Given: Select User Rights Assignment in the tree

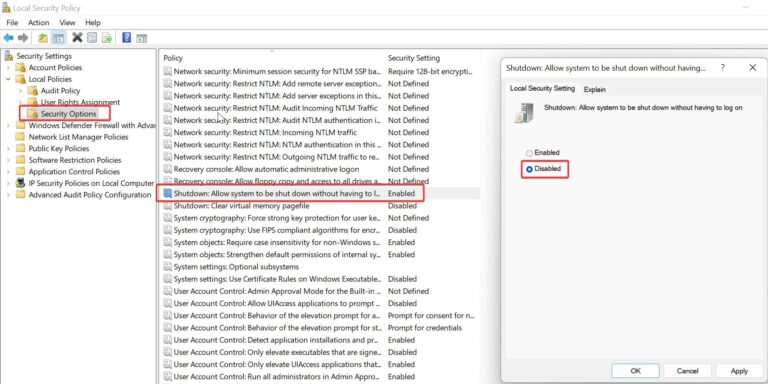Looking at the screenshot, I should coord(80,102).
